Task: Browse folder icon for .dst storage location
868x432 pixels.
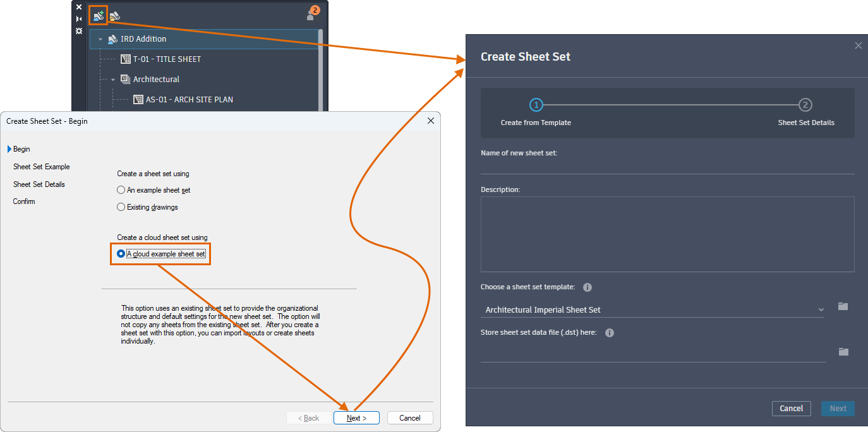Action: (843, 352)
